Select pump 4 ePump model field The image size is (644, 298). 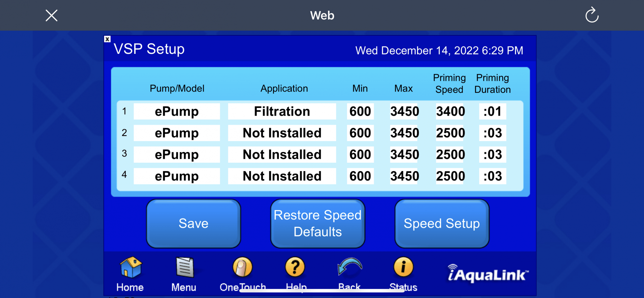coord(177,176)
